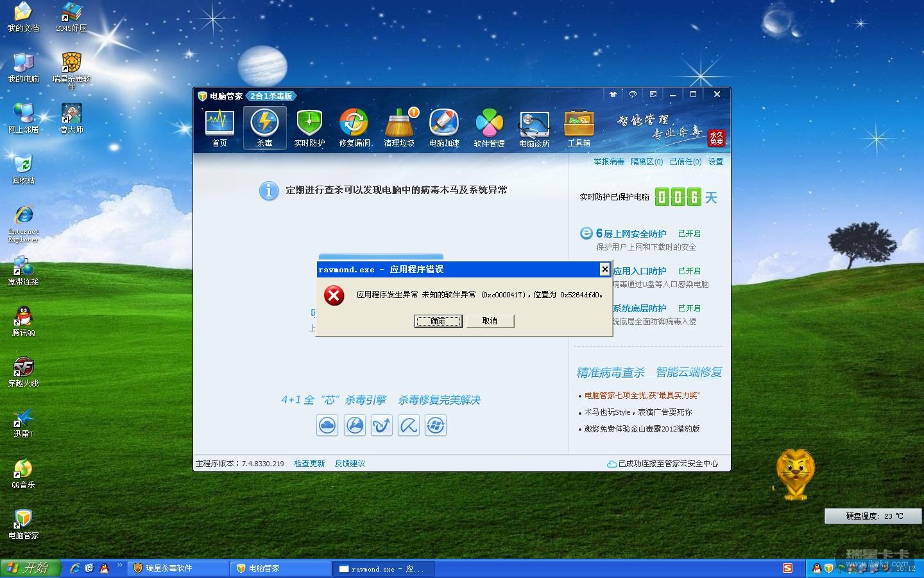The image size is (924, 578).
Task: Open the 已信任(0) trusted list link
Action: pyautogui.click(x=685, y=162)
